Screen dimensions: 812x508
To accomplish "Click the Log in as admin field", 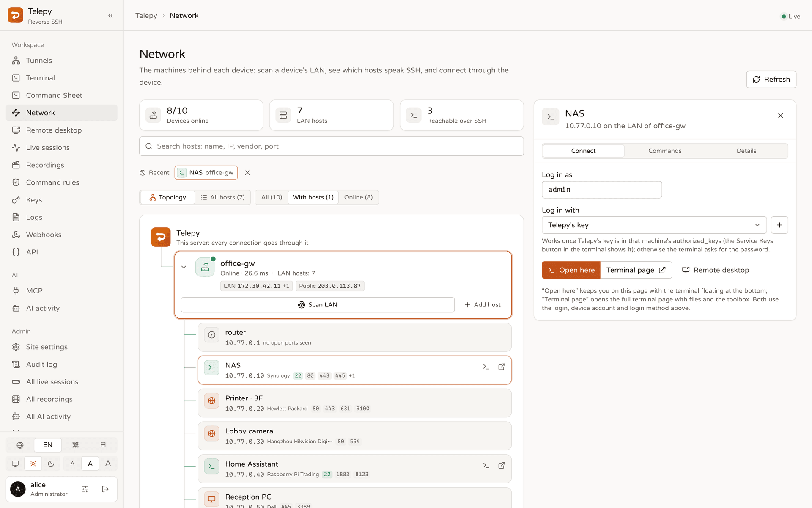I will (x=602, y=190).
